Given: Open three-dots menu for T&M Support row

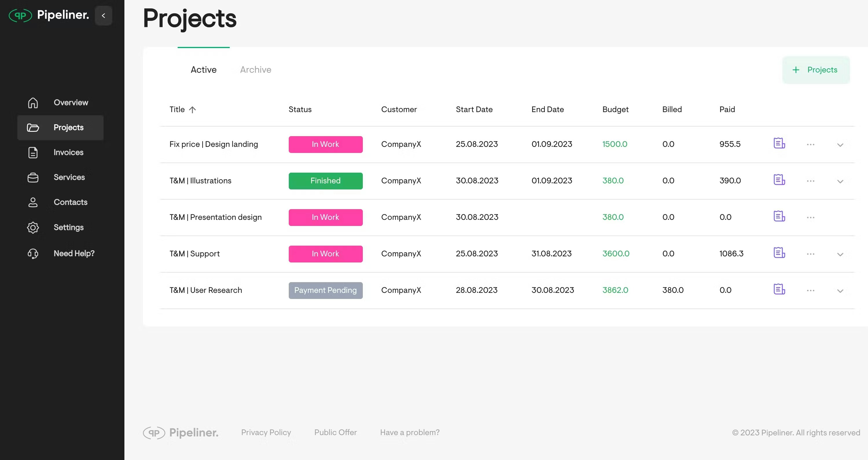Looking at the screenshot, I should click(x=810, y=254).
